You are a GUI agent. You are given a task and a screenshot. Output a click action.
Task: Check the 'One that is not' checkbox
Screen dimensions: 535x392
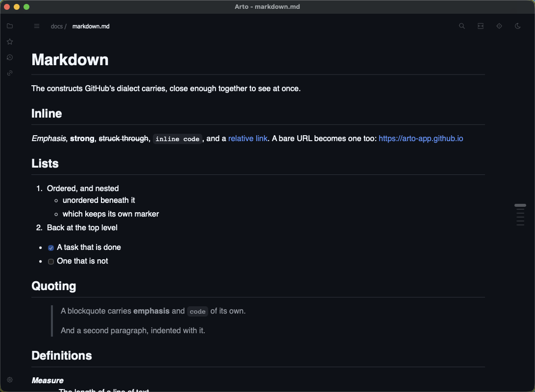pos(51,262)
